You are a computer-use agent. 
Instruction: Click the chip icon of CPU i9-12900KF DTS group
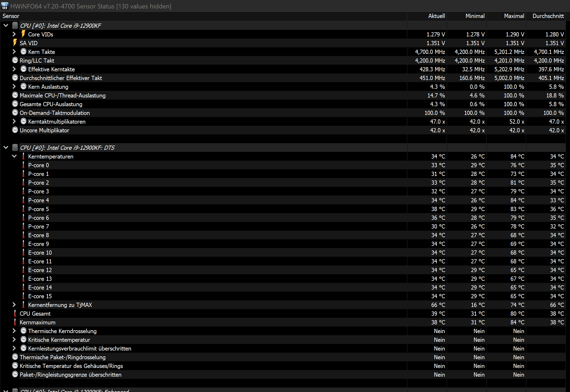pyautogui.click(x=15, y=147)
